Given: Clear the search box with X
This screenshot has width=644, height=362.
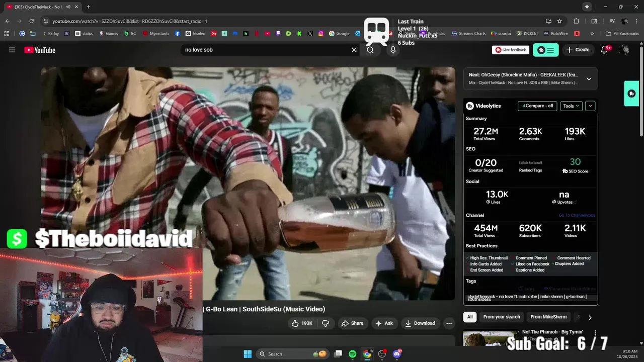Looking at the screenshot, I should pyautogui.click(x=354, y=50).
